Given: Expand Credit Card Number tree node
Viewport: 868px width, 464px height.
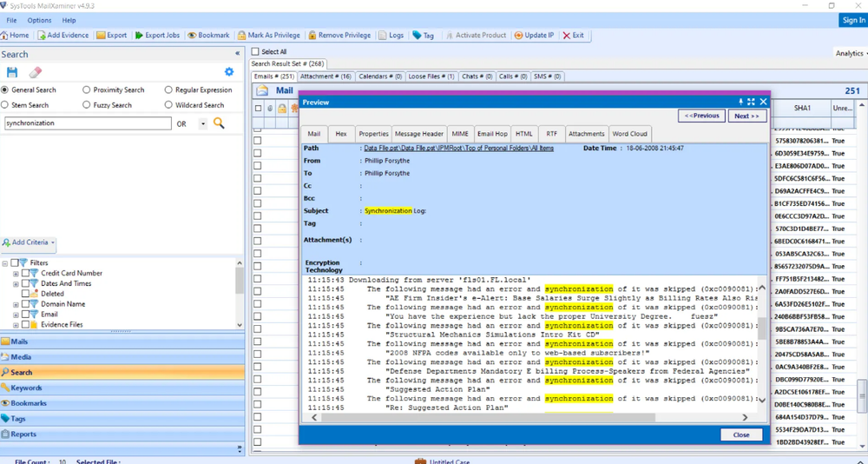Looking at the screenshot, I should 16,274.
